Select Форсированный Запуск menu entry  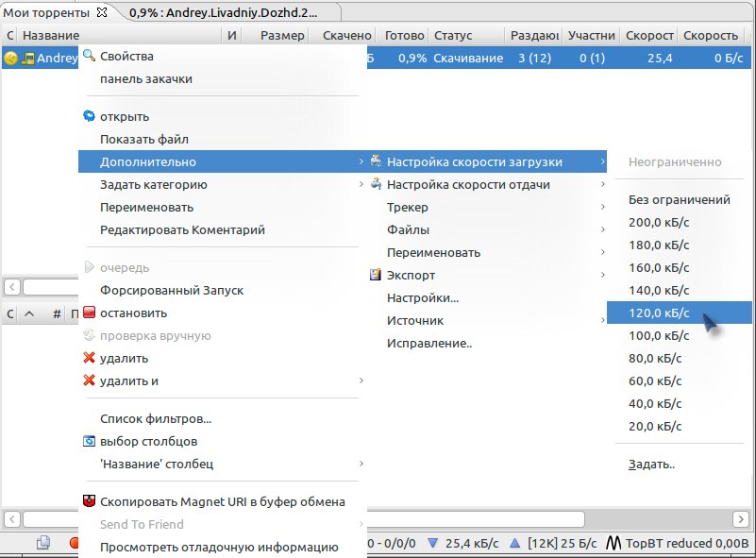222,290
